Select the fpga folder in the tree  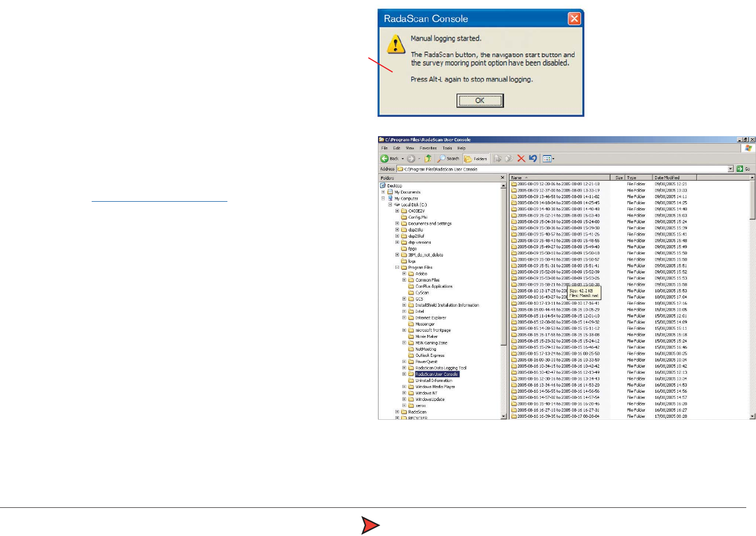[412, 249]
